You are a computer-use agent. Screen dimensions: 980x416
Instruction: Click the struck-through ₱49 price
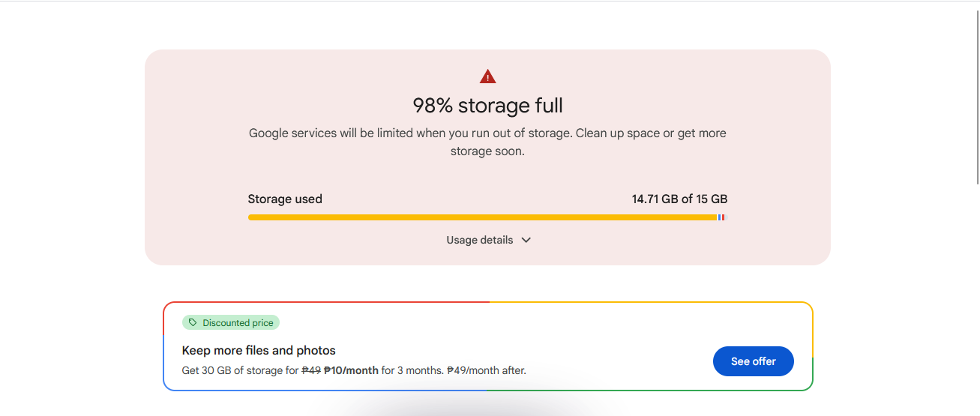311,370
